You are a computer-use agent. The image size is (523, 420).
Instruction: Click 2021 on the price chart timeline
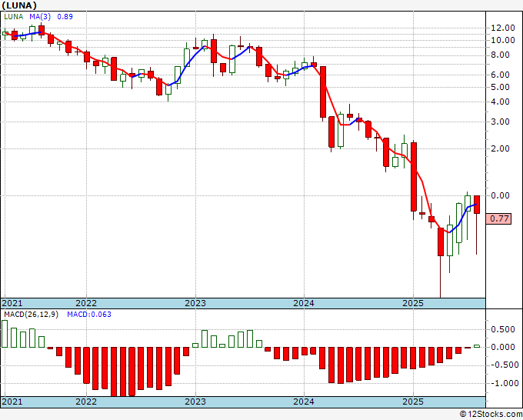[12, 303]
